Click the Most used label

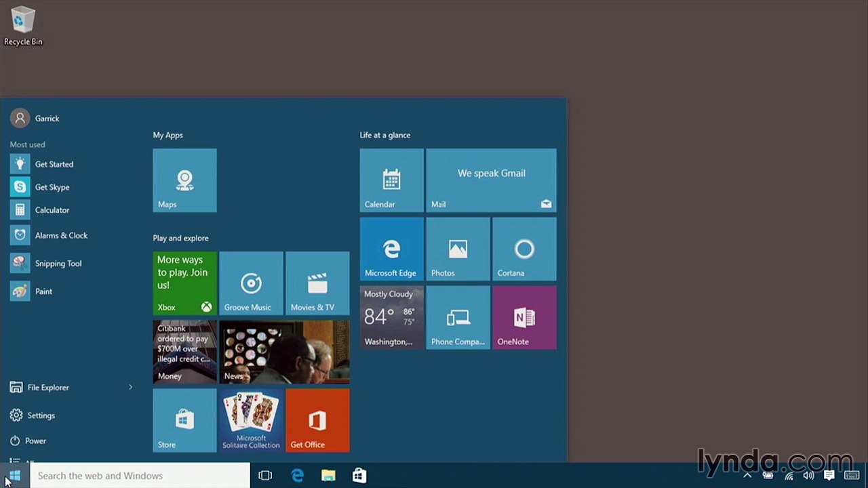coord(27,144)
